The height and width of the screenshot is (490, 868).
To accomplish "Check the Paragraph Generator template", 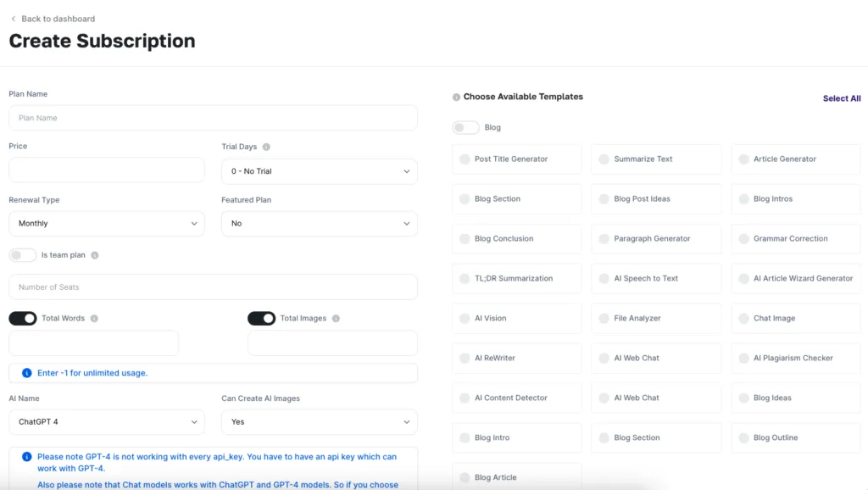I will coord(656,238).
